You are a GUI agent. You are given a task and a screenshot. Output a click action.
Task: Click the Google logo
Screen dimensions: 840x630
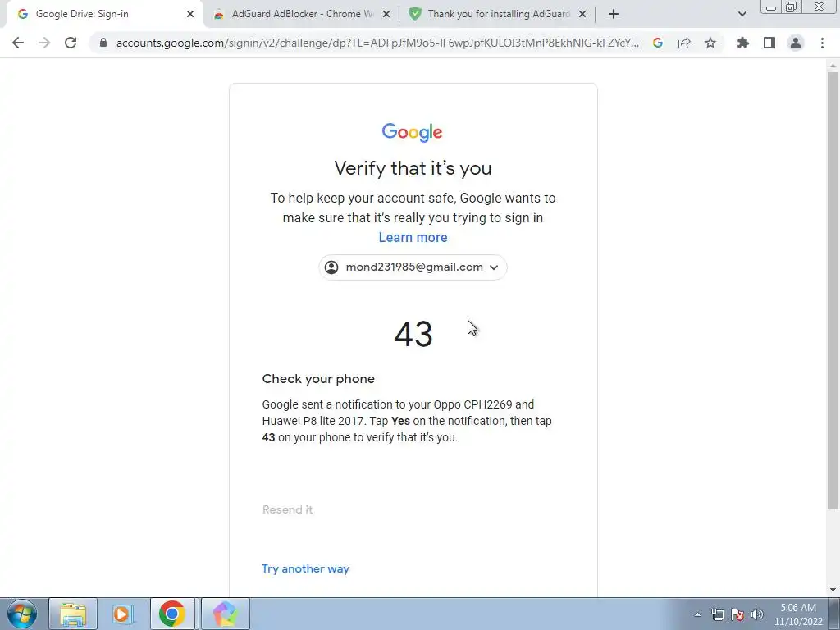(x=412, y=132)
